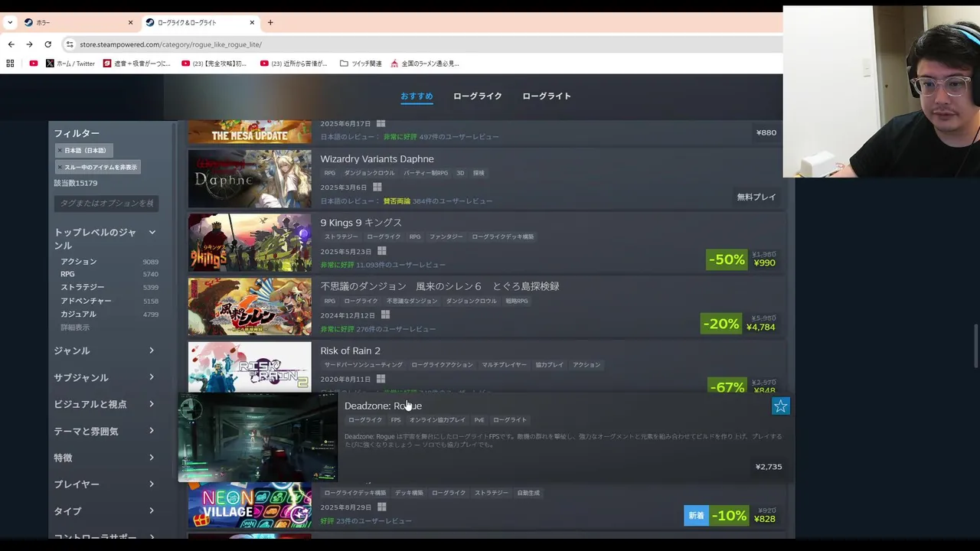Filter by カジュアル genre

click(x=78, y=314)
